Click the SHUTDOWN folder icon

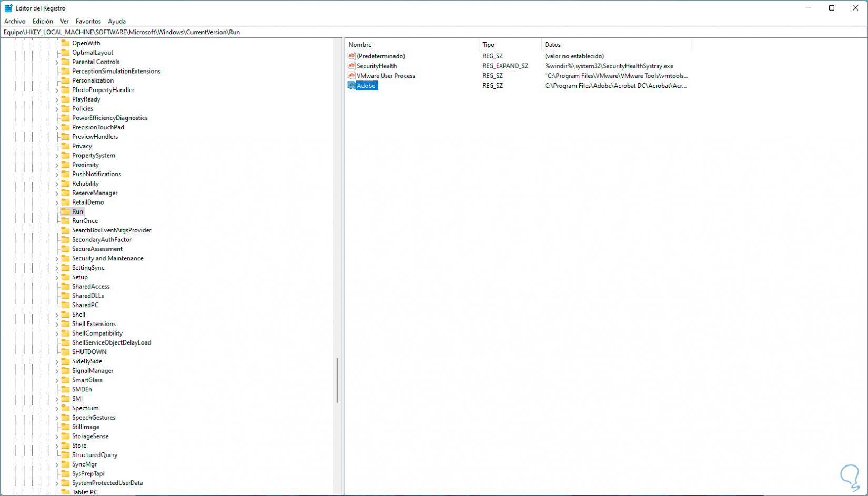[x=65, y=352]
